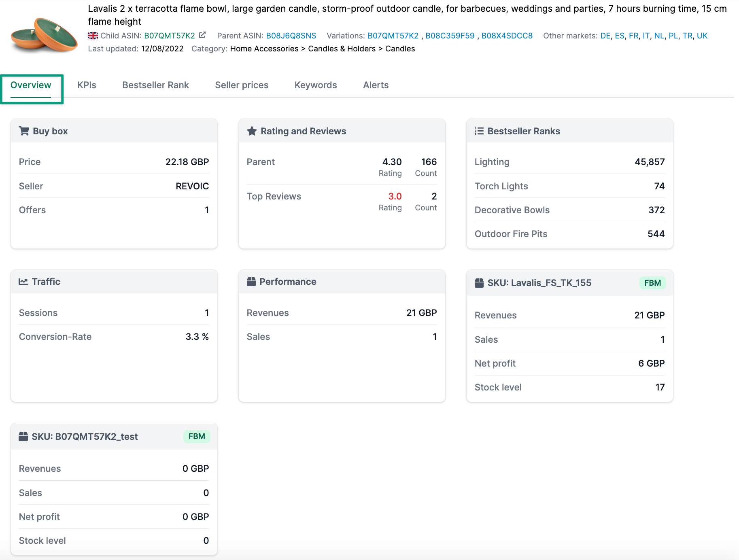Click the star icon on Rating and Reviews panel
739x560 pixels.
pyautogui.click(x=252, y=131)
